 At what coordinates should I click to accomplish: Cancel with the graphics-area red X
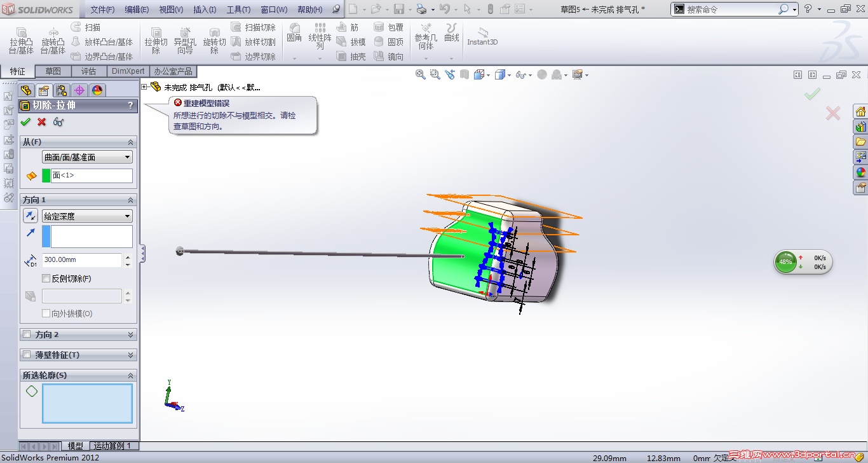(832, 113)
